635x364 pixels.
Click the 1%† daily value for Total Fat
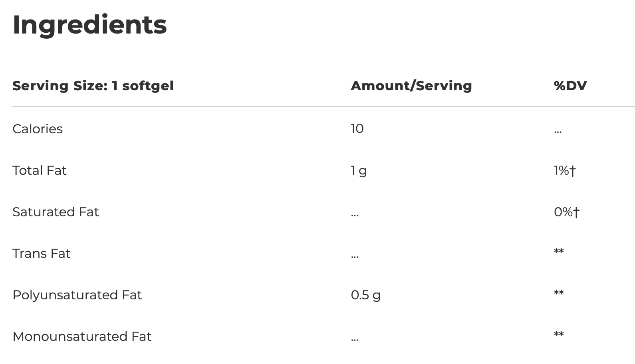(565, 171)
